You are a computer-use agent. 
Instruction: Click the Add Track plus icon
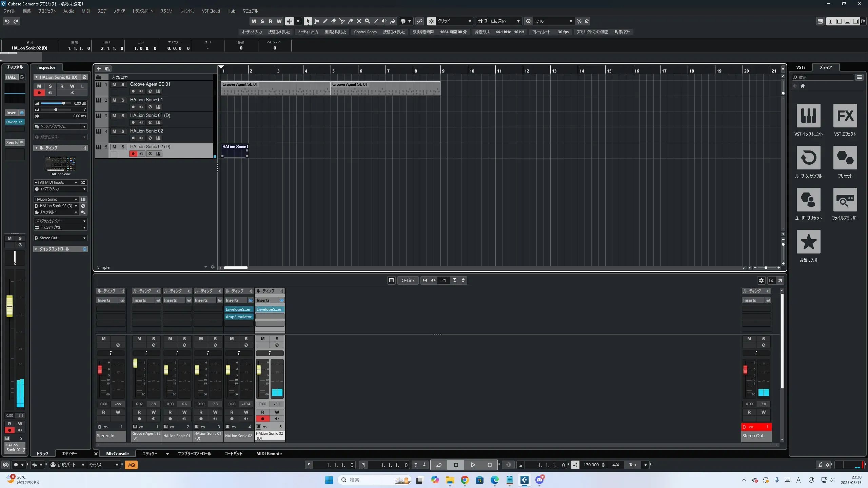[x=99, y=69]
